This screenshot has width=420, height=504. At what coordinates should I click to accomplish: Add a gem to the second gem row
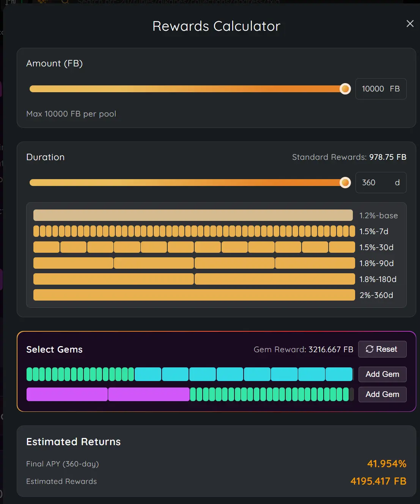pyautogui.click(x=382, y=394)
